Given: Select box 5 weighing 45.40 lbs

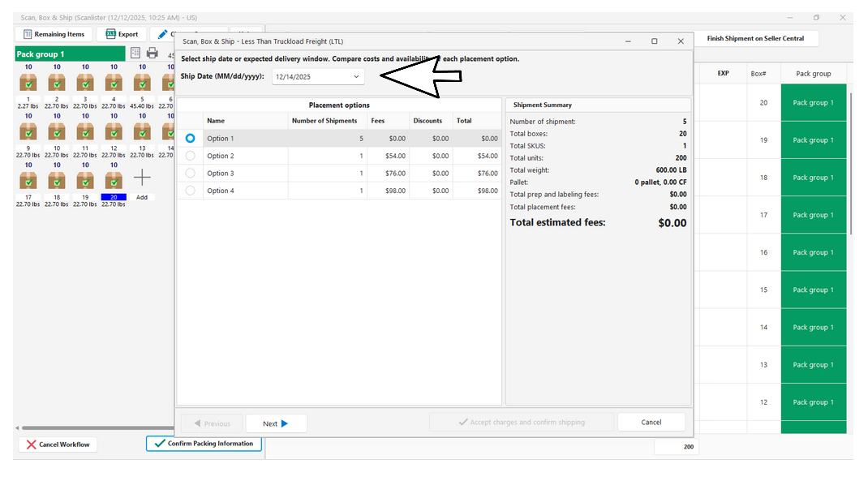Looking at the screenshot, I should (x=142, y=83).
